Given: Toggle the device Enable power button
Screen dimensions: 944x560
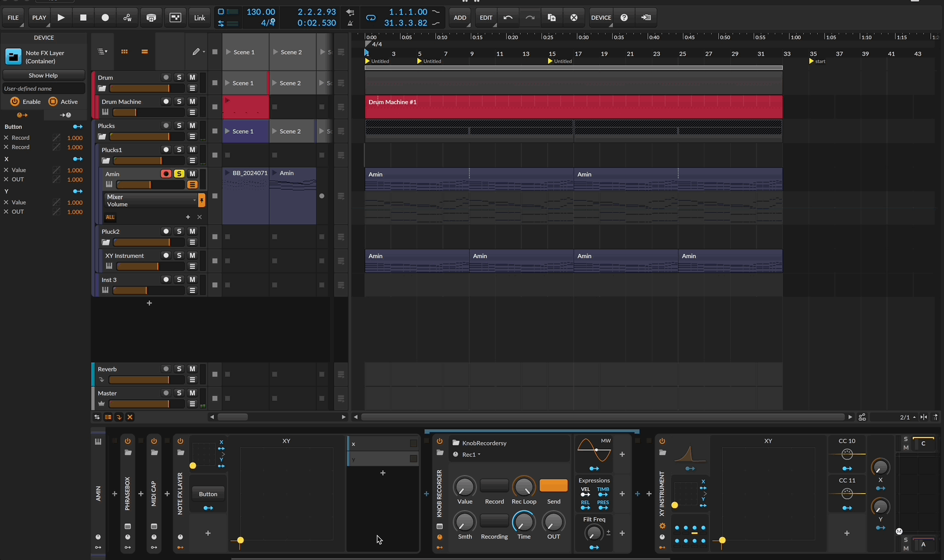Looking at the screenshot, I should click(x=14, y=101).
